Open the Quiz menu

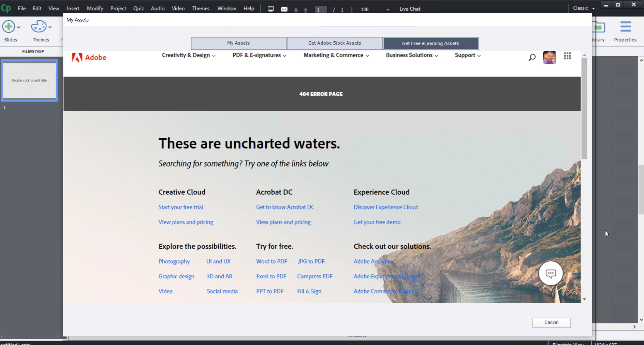(x=138, y=9)
